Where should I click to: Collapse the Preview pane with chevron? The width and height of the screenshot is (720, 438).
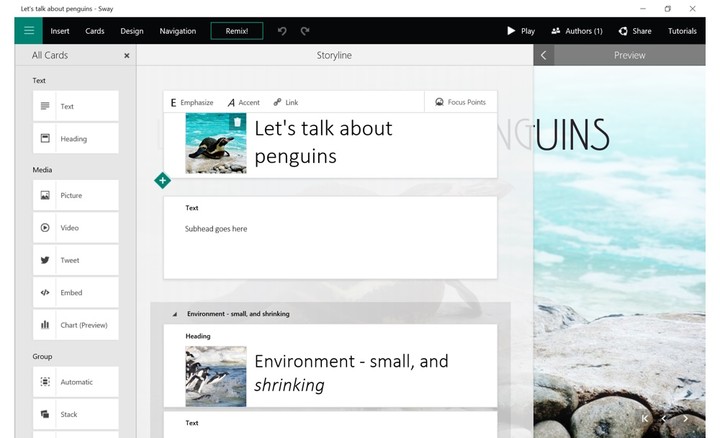[x=544, y=55]
